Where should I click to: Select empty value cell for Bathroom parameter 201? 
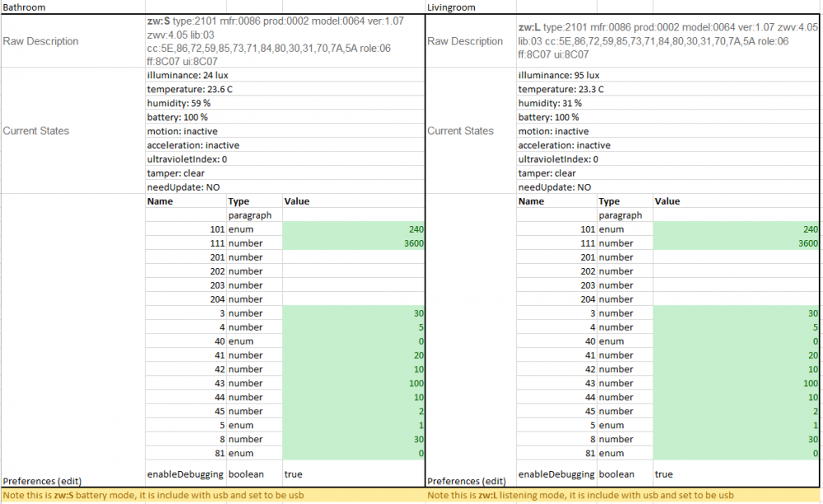click(x=353, y=257)
